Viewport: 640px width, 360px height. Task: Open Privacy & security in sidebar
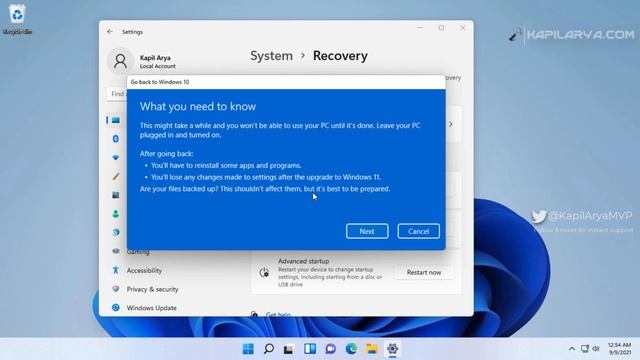point(152,289)
